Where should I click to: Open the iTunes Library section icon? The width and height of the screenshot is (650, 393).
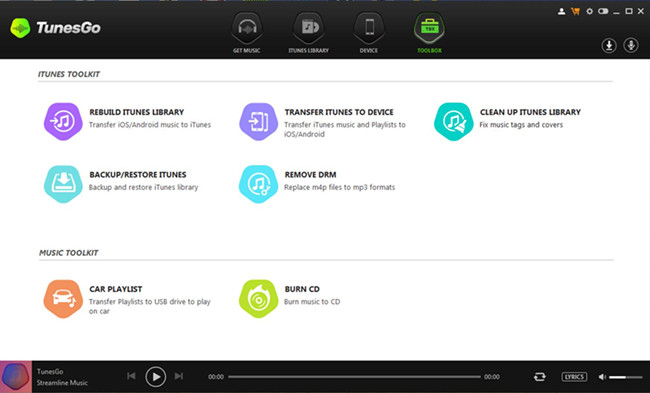click(308, 28)
